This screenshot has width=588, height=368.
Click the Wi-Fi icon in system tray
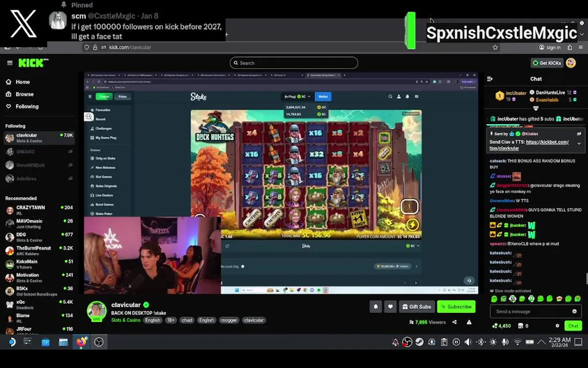pos(518,342)
